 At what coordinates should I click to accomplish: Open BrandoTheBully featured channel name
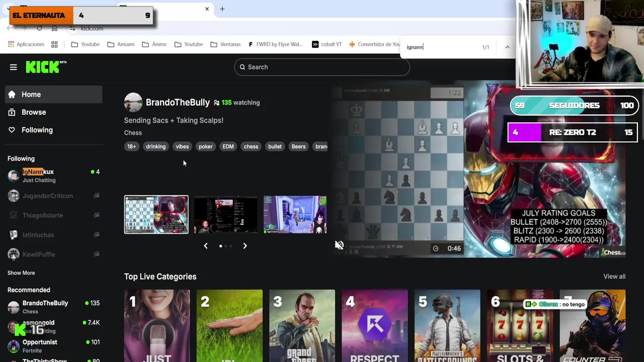coord(178,102)
